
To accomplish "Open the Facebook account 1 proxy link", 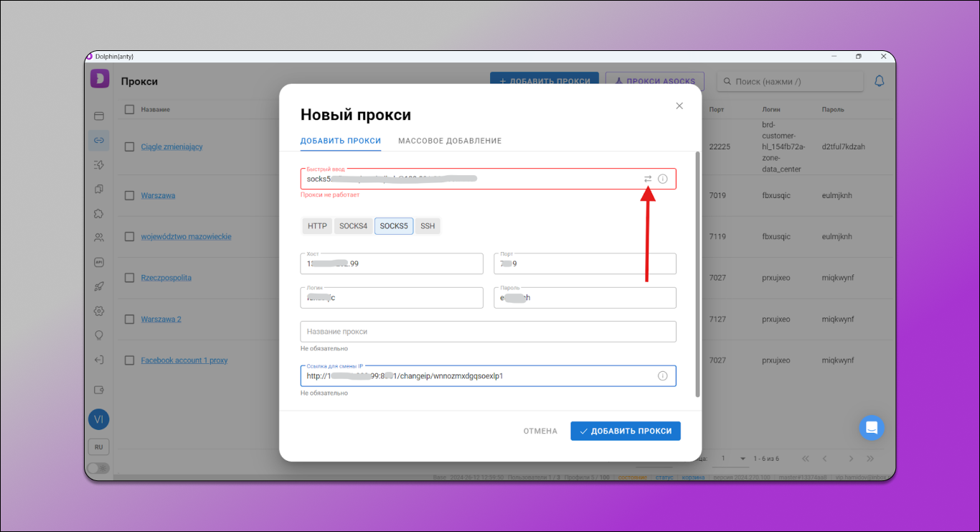I will click(x=184, y=360).
